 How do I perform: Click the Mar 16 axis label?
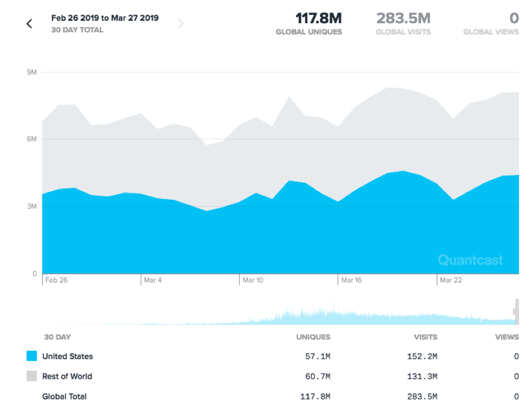(x=352, y=279)
